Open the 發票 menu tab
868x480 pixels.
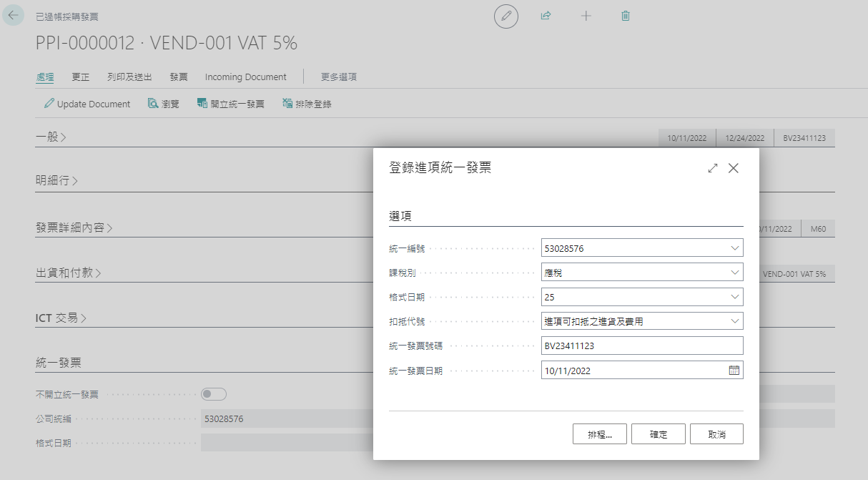[179, 77]
